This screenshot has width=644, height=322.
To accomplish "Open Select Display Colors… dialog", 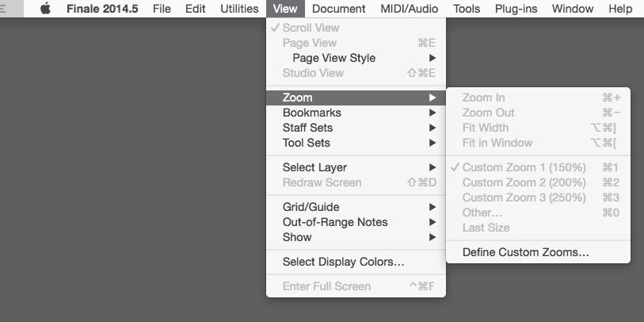I will pos(344,261).
